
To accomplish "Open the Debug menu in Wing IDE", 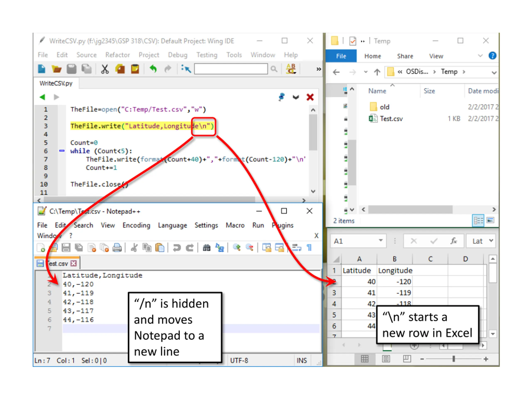I will pos(178,55).
